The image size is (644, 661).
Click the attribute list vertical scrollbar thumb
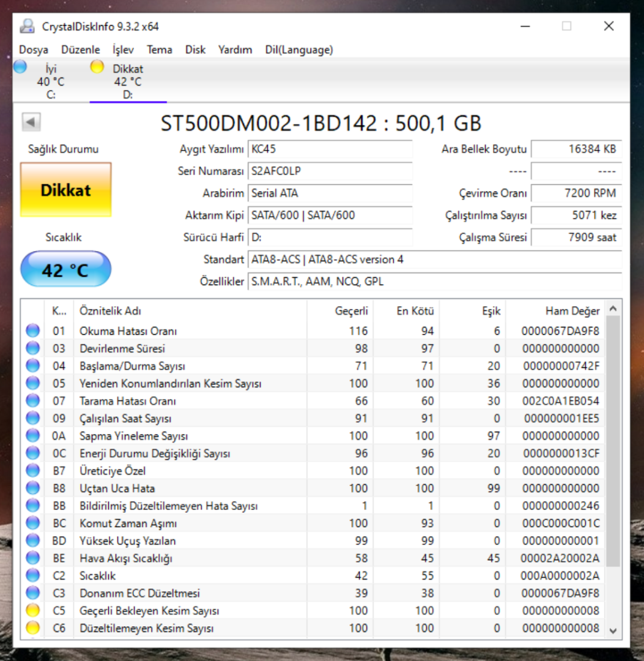coord(613,441)
